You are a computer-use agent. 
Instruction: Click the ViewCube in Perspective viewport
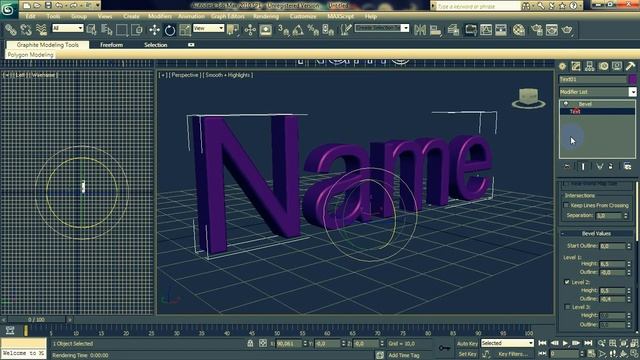pyautogui.click(x=529, y=98)
